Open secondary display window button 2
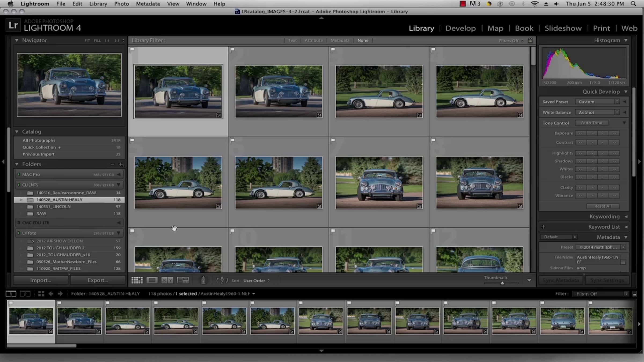This screenshot has height=362, width=644. pos(25,294)
